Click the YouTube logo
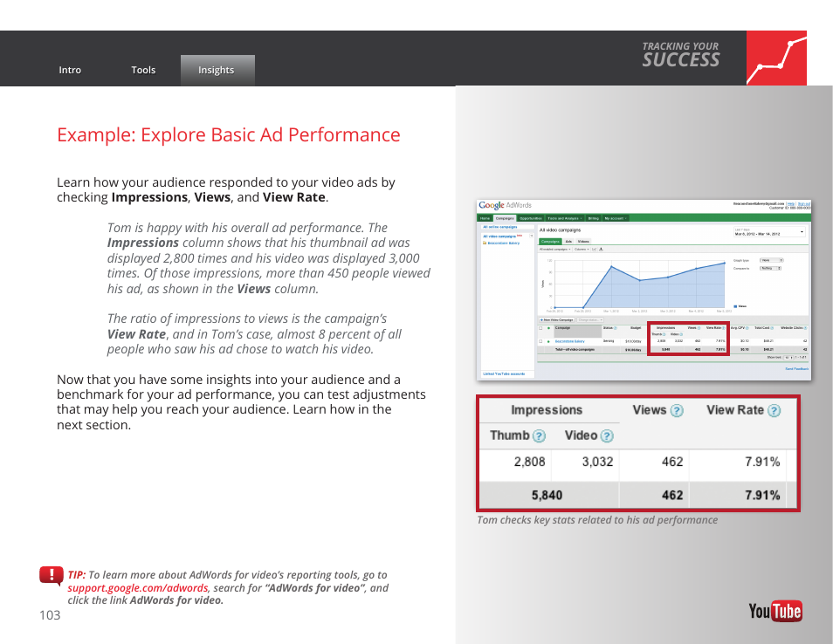833x644 pixels. [x=774, y=611]
